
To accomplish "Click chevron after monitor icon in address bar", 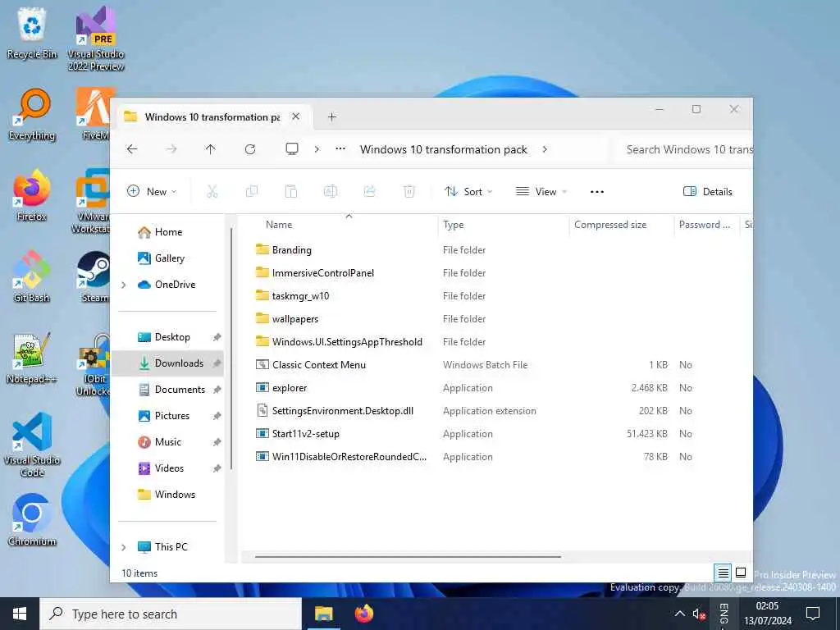I will coord(317,149).
